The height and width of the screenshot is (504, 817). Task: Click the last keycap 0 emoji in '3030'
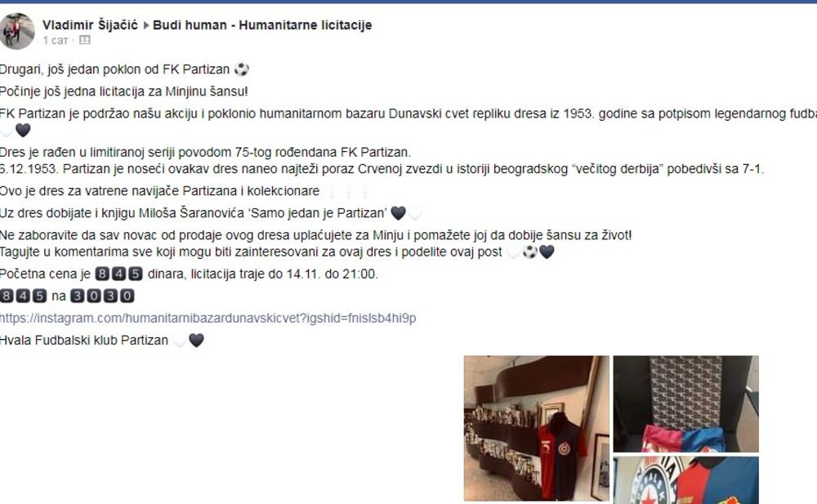(127, 296)
